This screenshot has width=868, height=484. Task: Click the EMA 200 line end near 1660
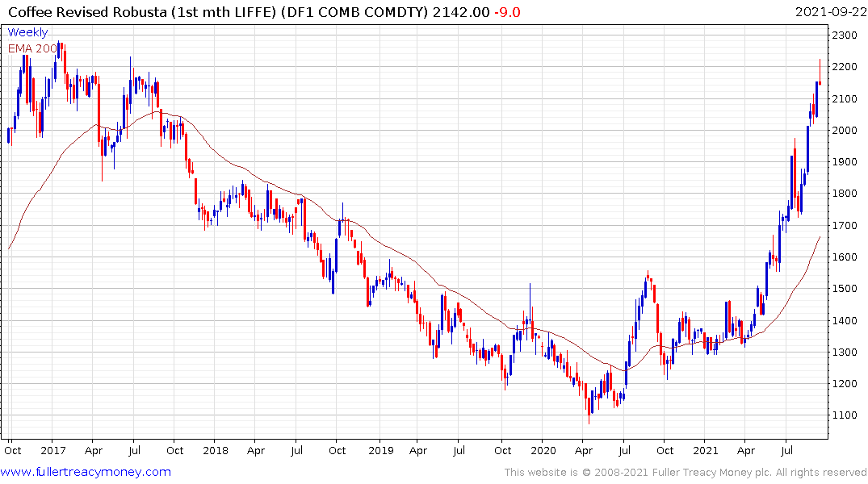click(820, 237)
